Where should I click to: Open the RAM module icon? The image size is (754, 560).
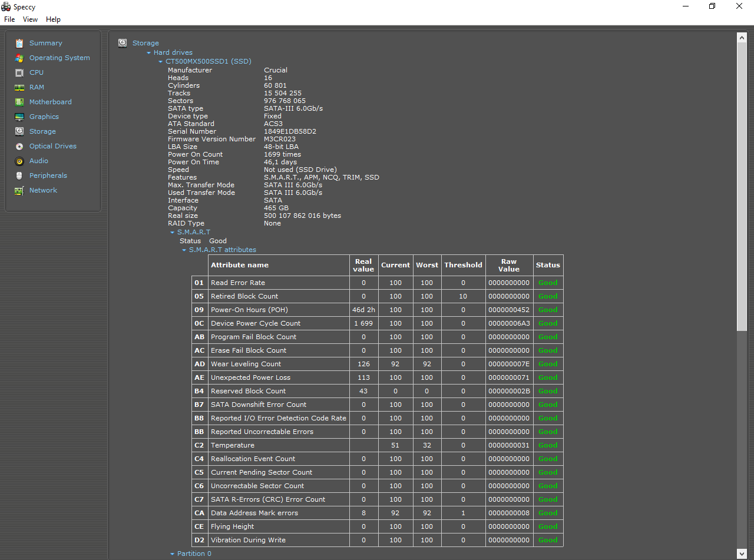19,87
